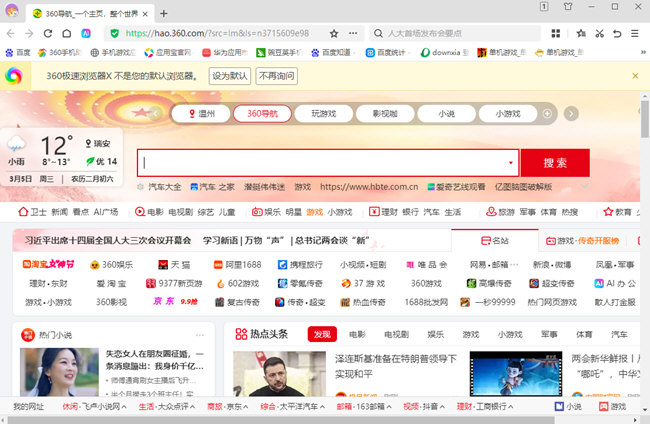The image size is (650, 424).
Task: Bookmark this page with the star icon
Action: click(334, 34)
